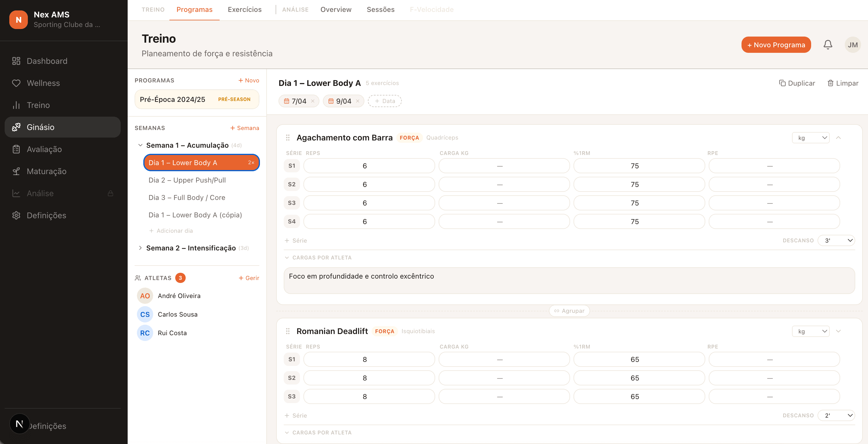Screen dimensions: 868x444
Task: Click the S1 reps field of Agachamento
Action: [x=369, y=166]
